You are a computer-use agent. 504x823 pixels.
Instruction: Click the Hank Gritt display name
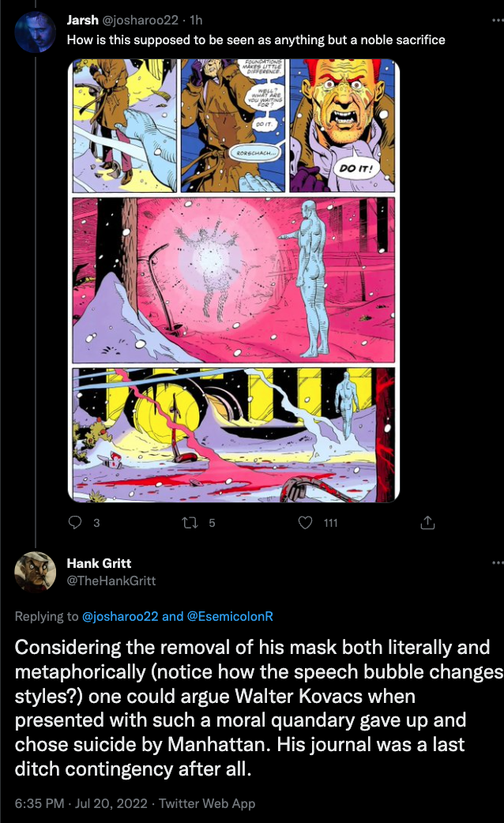click(x=99, y=563)
